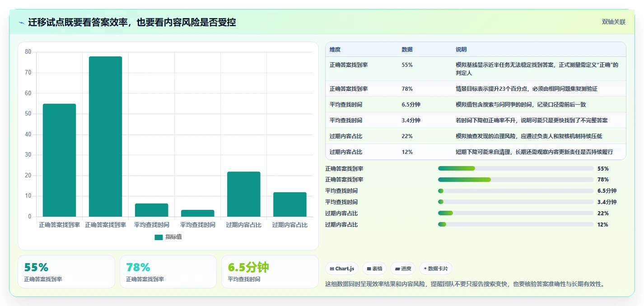Click the 指标值 legend color box

(159, 237)
